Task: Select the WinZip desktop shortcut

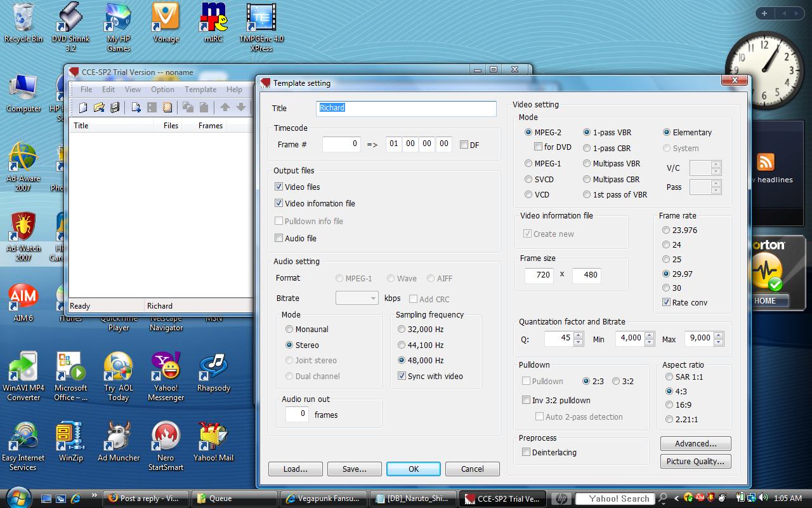Action: point(70,442)
